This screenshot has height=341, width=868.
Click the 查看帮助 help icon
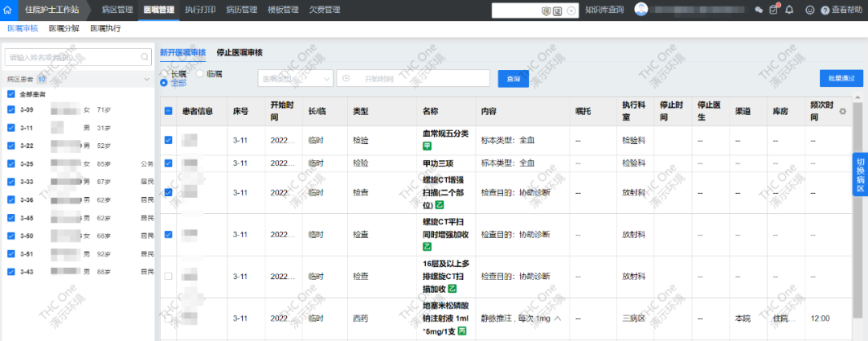pyautogui.click(x=825, y=10)
